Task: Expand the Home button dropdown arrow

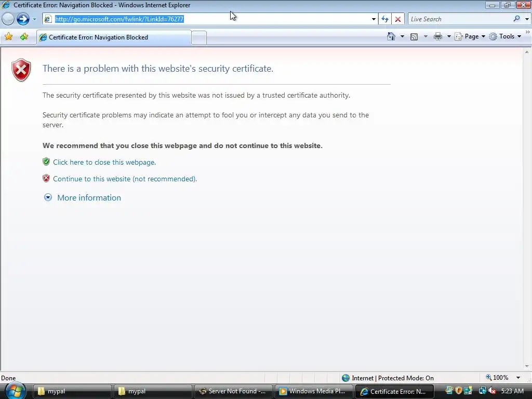Action: pyautogui.click(x=403, y=36)
